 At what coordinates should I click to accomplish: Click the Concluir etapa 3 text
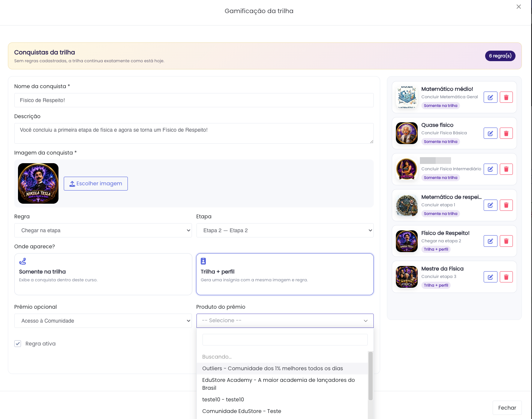coord(439,276)
